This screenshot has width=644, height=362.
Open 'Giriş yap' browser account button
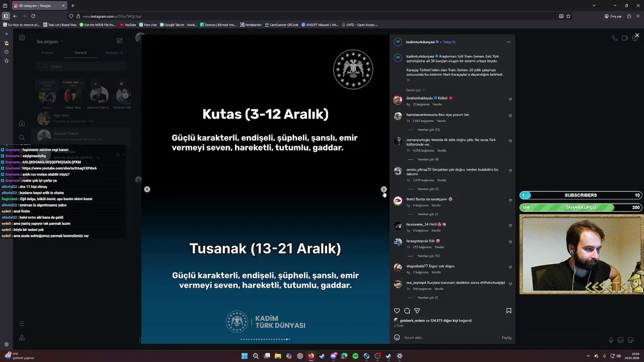click(x=613, y=16)
